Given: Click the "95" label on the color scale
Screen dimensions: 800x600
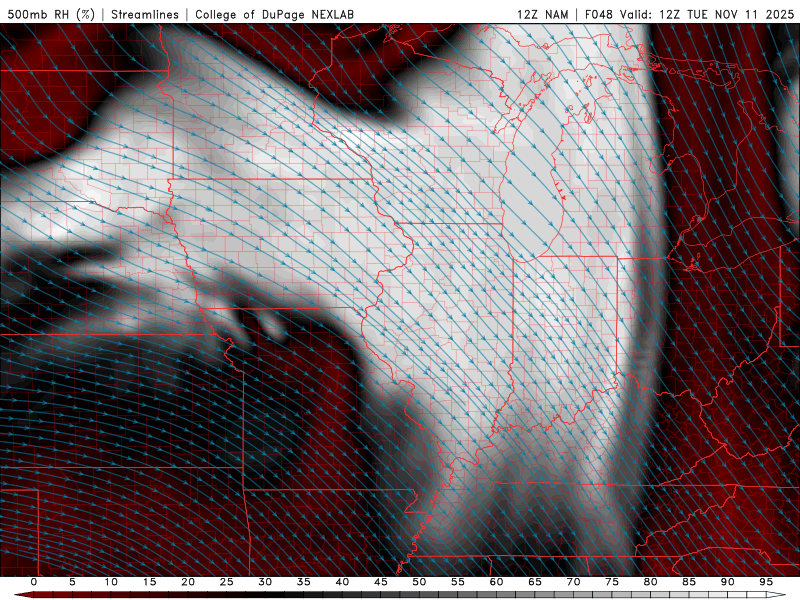Looking at the screenshot, I should (766, 582).
